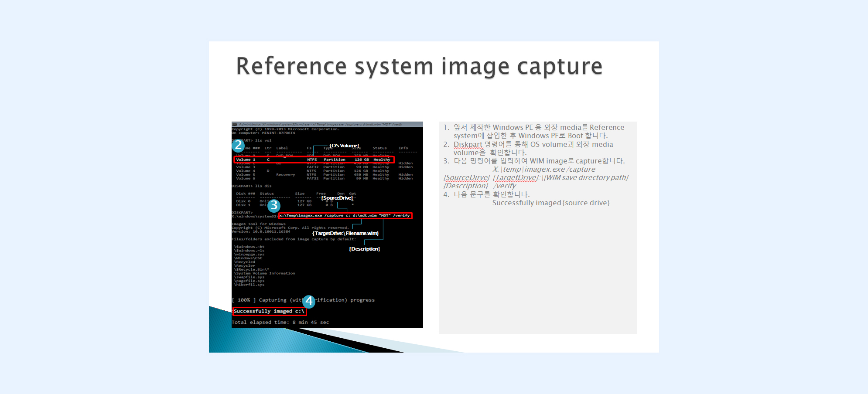Click the imagex.exe /capture command line
868x394 pixels.
(x=345, y=216)
